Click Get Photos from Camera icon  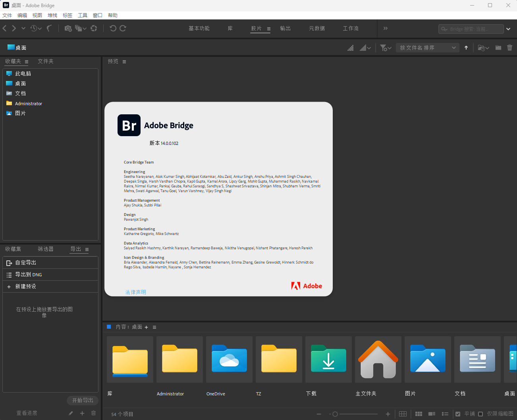[x=68, y=28]
